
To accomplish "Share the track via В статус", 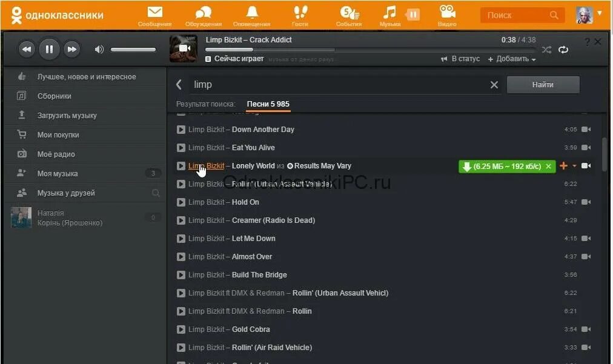I will 460,59.
